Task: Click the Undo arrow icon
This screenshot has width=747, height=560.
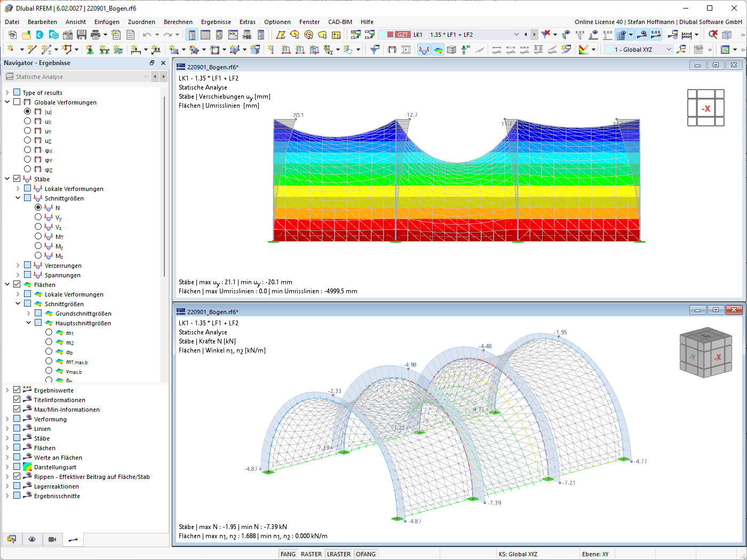Action: [x=147, y=35]
